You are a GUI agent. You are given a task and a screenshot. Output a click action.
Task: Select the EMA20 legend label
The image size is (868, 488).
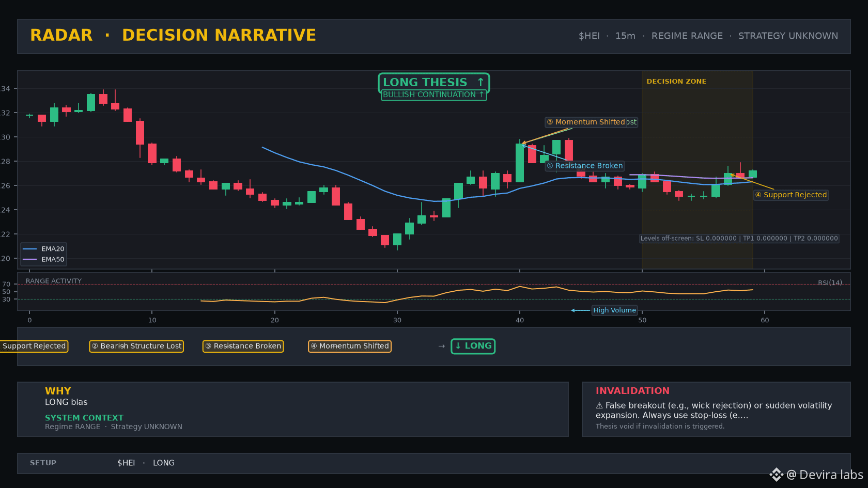point(53,249)
